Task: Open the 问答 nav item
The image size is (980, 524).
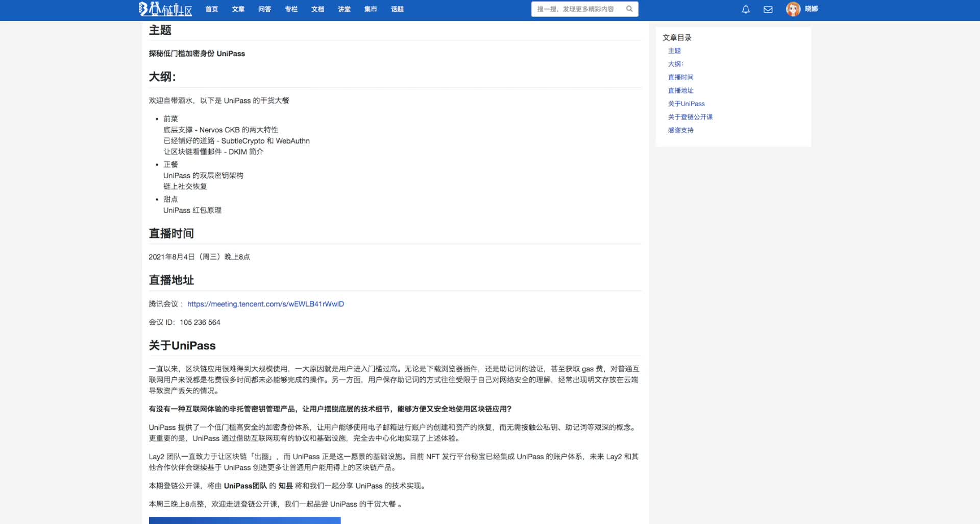Action: click(x=265, y=9)
